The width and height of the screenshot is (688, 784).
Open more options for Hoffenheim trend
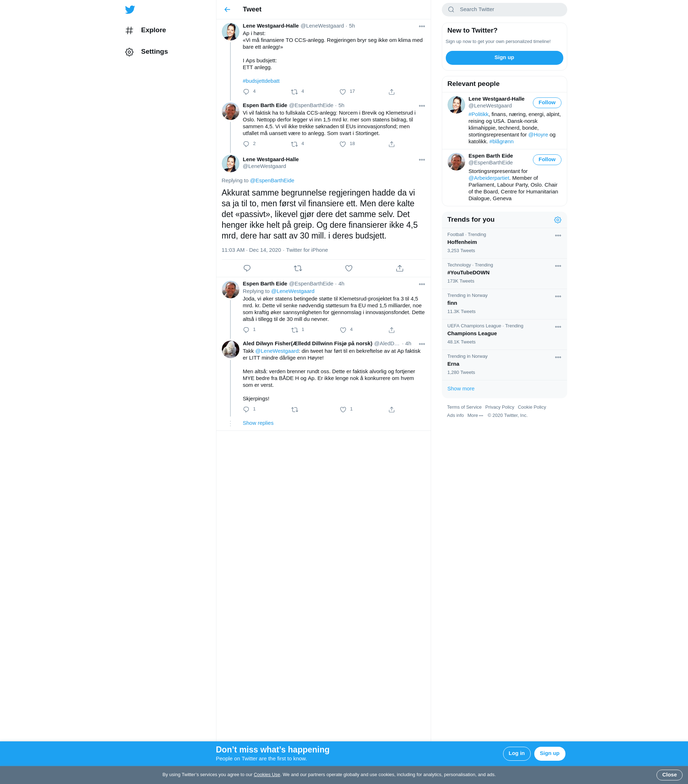point(558,236)
